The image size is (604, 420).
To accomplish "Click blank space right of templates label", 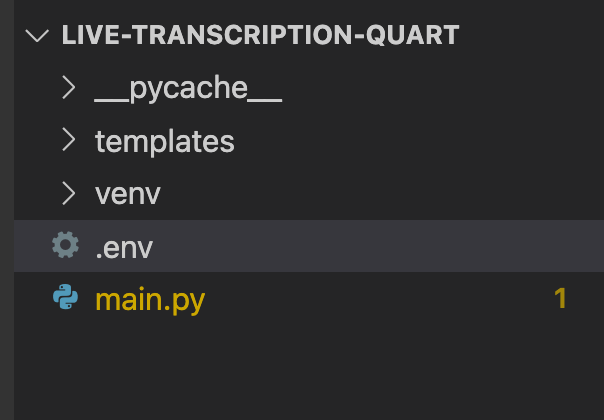I will coord(416,141).
